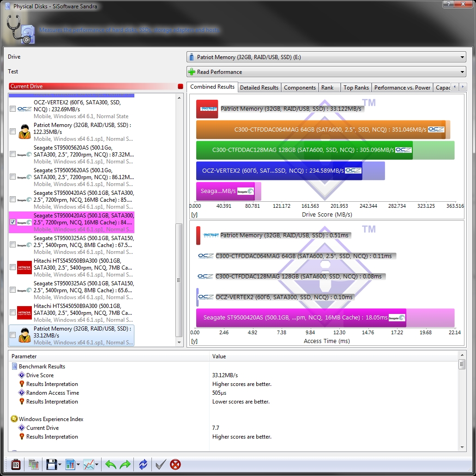476x476 pixels.
Task: Go back with the green left arrow
Action: point(110,464)
